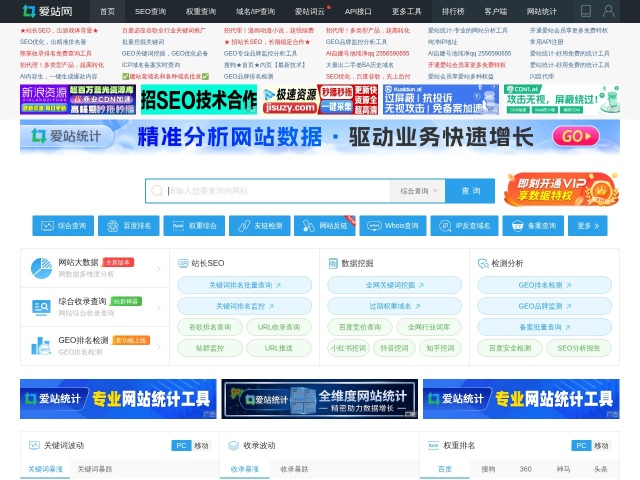
Task: Open 综合查询 quick tool button
Action: [63, 226]
